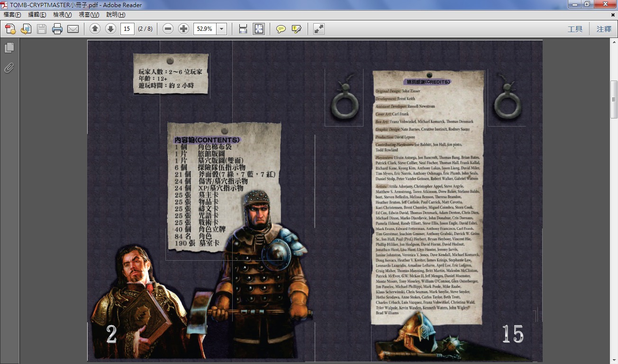Viewport: 618px width, 364px height.
Task: Zoom out with the minus button
Action: pyautogui.click(x=168, y=29)
